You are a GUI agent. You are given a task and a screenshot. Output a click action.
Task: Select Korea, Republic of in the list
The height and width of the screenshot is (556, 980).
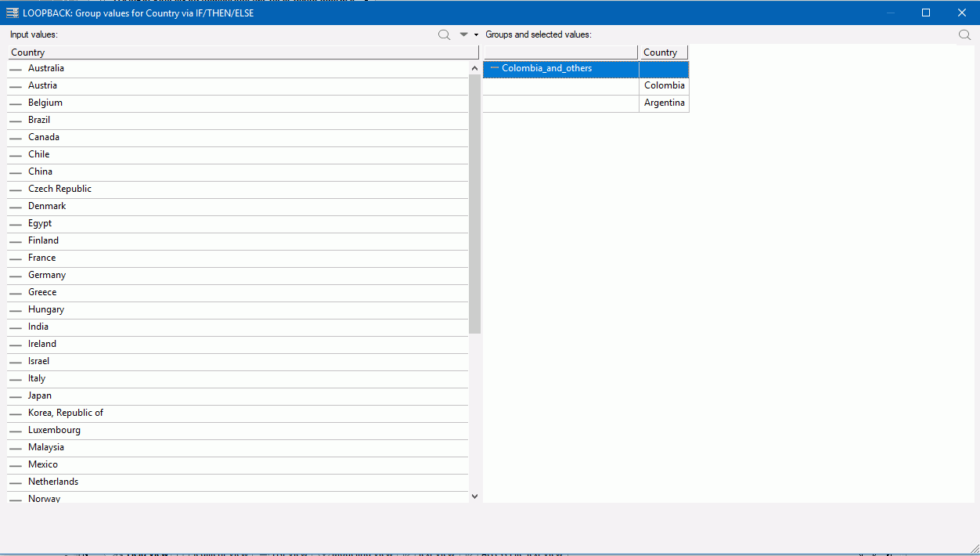(x=238, y=413)
